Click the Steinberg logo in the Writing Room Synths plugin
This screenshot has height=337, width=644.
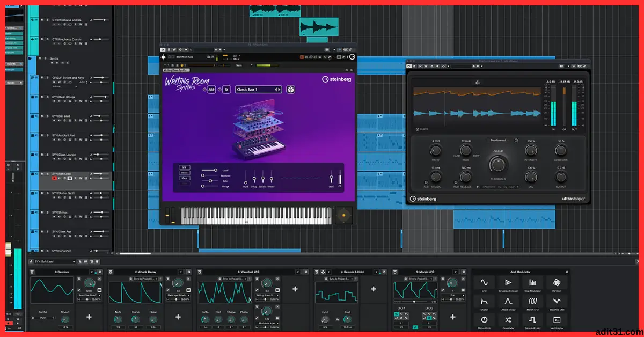336,79
